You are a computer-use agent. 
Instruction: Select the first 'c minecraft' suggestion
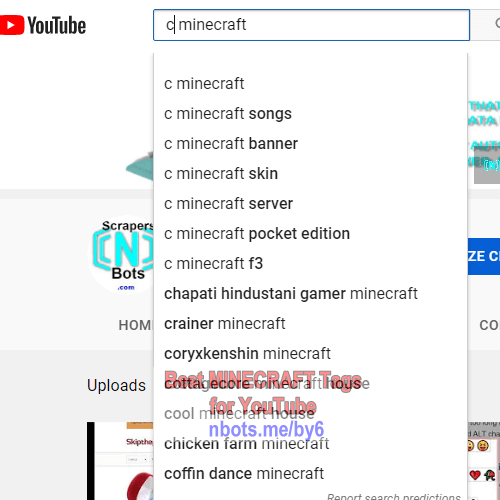pyautogui.click(x=310, y=84)
